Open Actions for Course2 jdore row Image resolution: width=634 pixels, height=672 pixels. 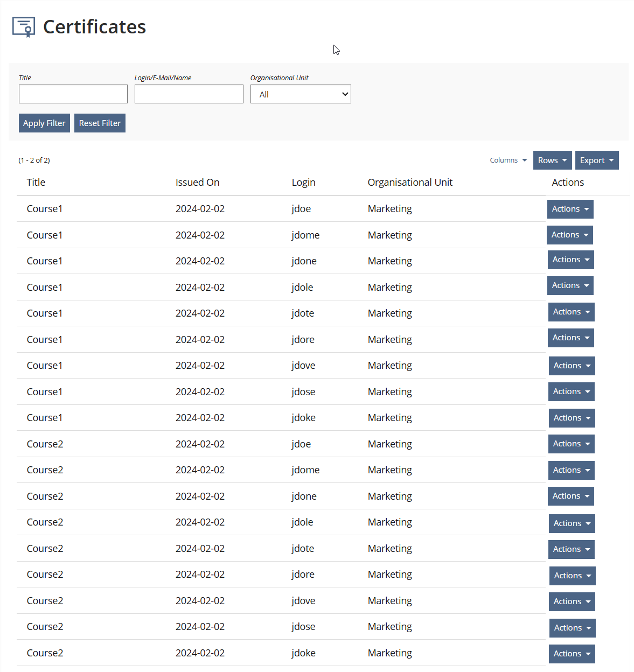point(572,576)
